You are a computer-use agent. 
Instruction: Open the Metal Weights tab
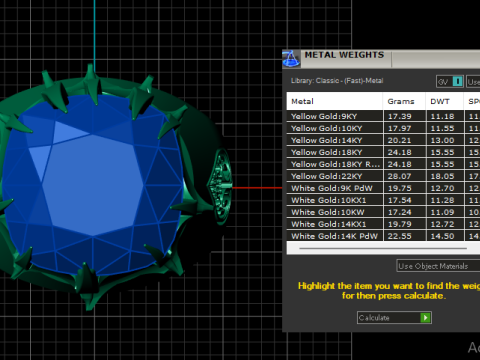[x=344, y=55]
